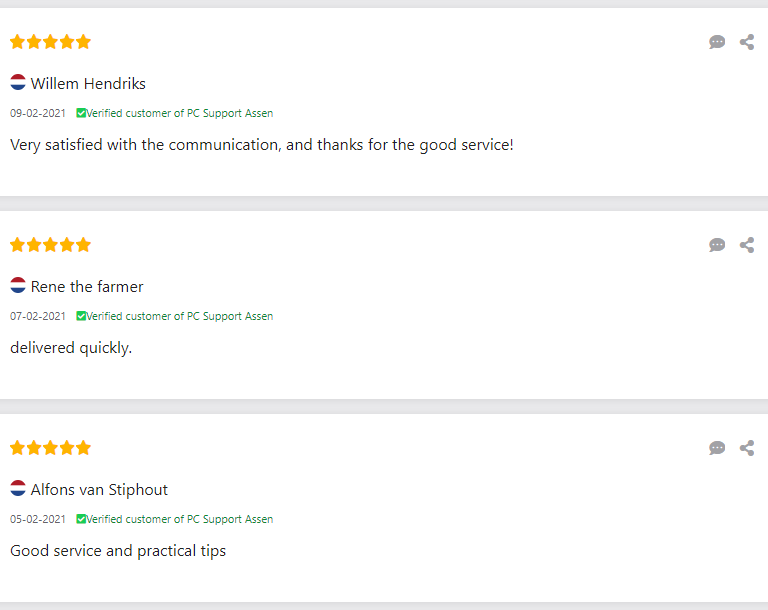Click five-star rating on Willem Hendriks' review
This screenshot has height=610, width=768.
(50, 42)
